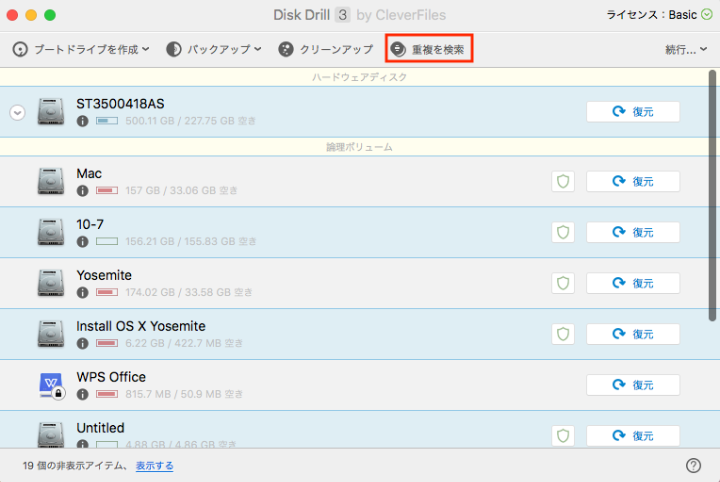Screen dimensions: 720x482
Task: Open the ブートドライブを作成 dropdown
Action: [x=81, y=49]
